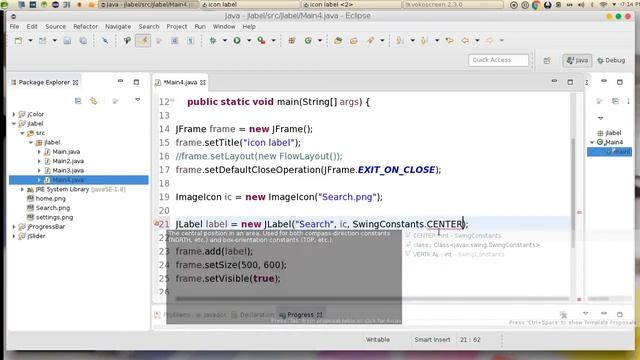Switch to the Java perspective
Image resolution: width=640 pixels, height=360 pixels.
[577, 60]
